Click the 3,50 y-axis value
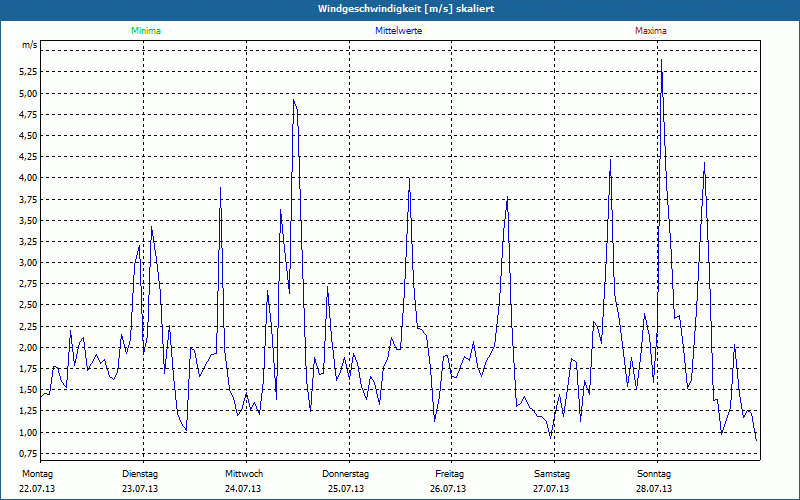The width and height of the screenshot is (800, 500). tap(29, 220)
